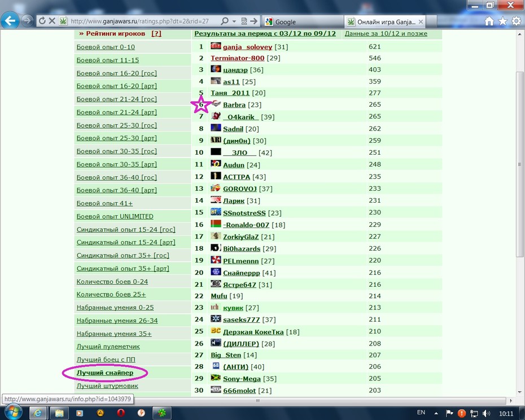This screenshot has width=525, height=420.
Task: Close the Онлайн игра Ganja tab
Action: tap(421, 22)
